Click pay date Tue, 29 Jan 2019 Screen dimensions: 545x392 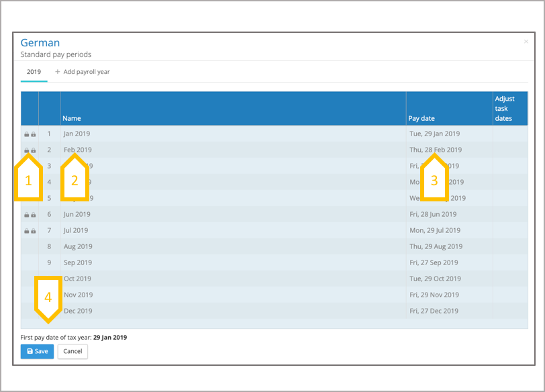[x=434, y=134]
